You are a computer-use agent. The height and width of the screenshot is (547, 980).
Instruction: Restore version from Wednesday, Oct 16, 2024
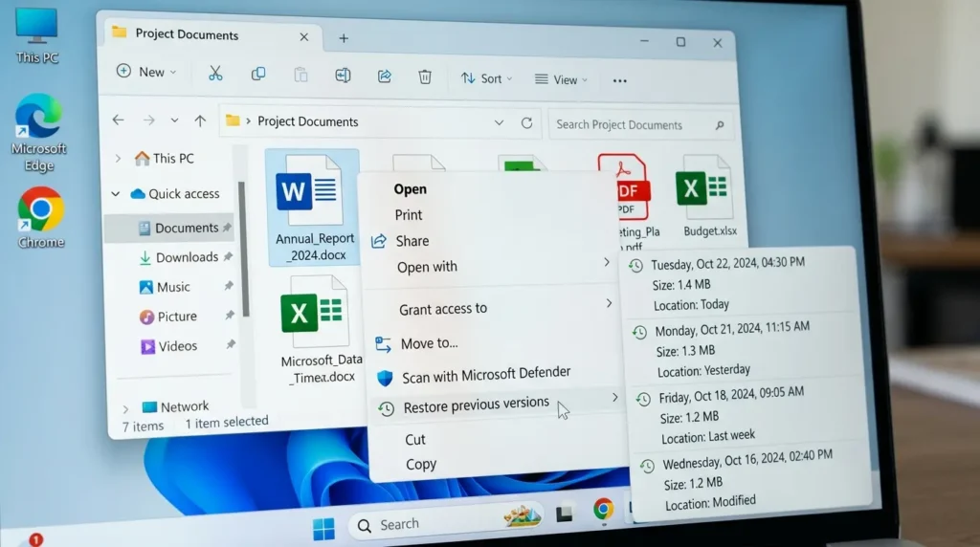click(752, 480)
